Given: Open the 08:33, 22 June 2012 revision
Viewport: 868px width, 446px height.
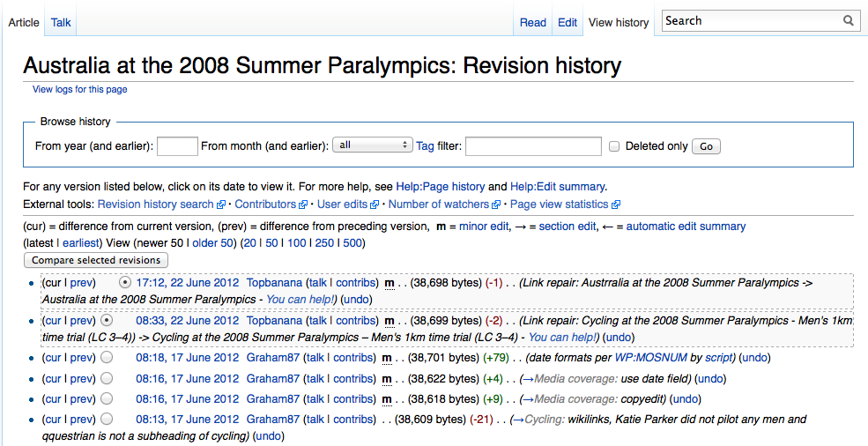Looking at the screenshot, I should 188,320.
